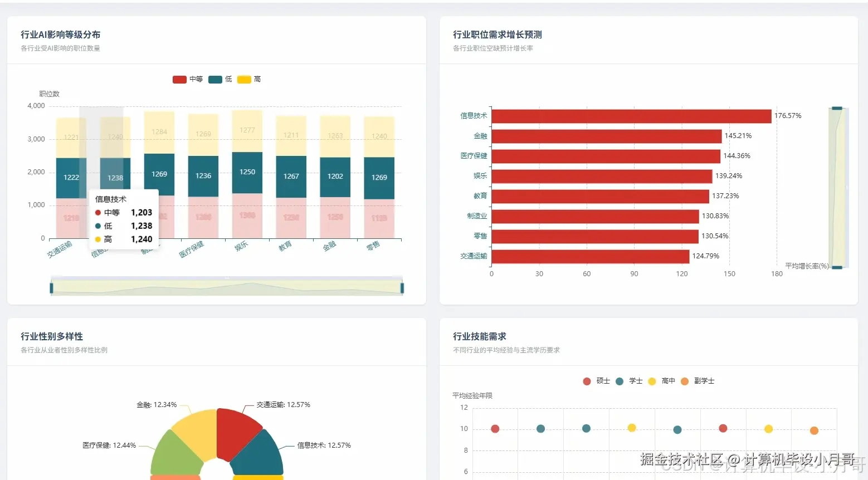Click the teal 低 legend marker icon
868x480 pixels.
pyautogui.click(x=214, y=79)
